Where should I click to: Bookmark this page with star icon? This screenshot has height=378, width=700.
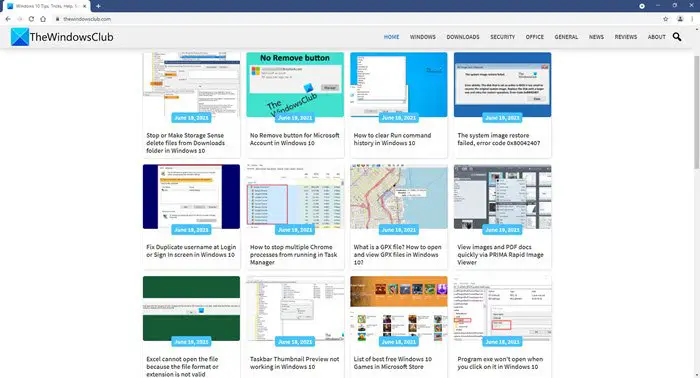(x=666, y=19)
